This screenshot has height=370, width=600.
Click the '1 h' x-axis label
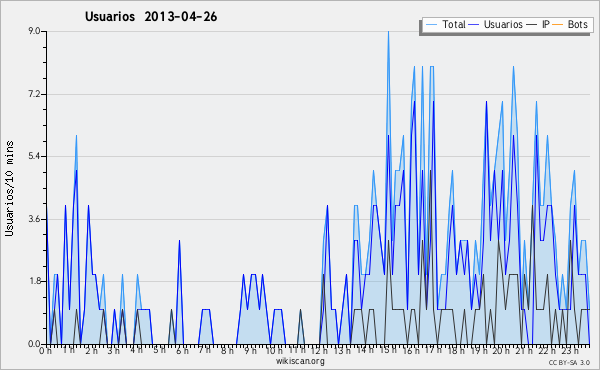point(68,350)
